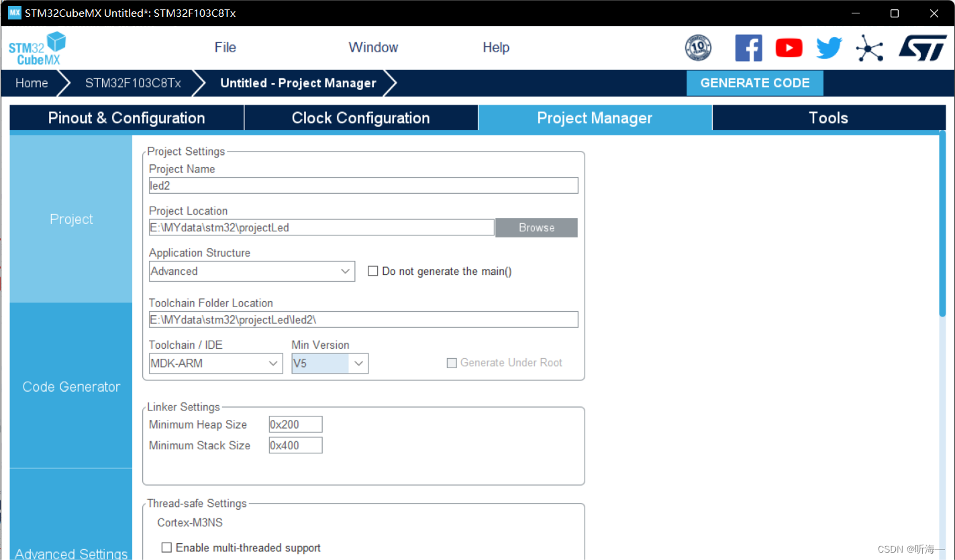Open the Twitter bird icon link
The width and height of the screenshot is (955, 560).
(829, 48)
